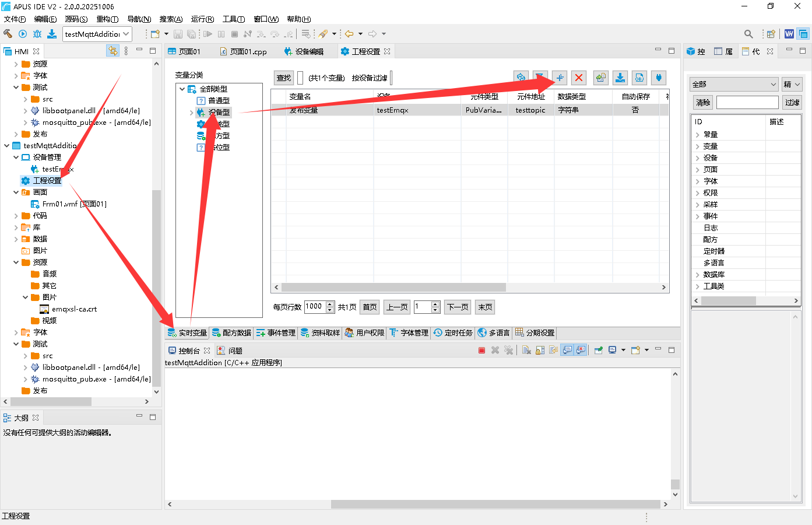
Task: Open the 全部 category dropdown
Action: tap(733, 84)
